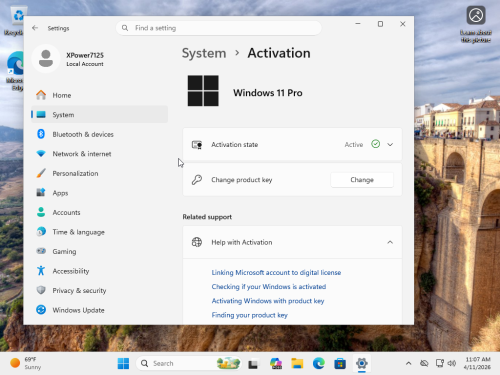This screenshot has width=500, height=375.
Task: Open Checking if your Windows is activated link
Action: click(269, 286)
